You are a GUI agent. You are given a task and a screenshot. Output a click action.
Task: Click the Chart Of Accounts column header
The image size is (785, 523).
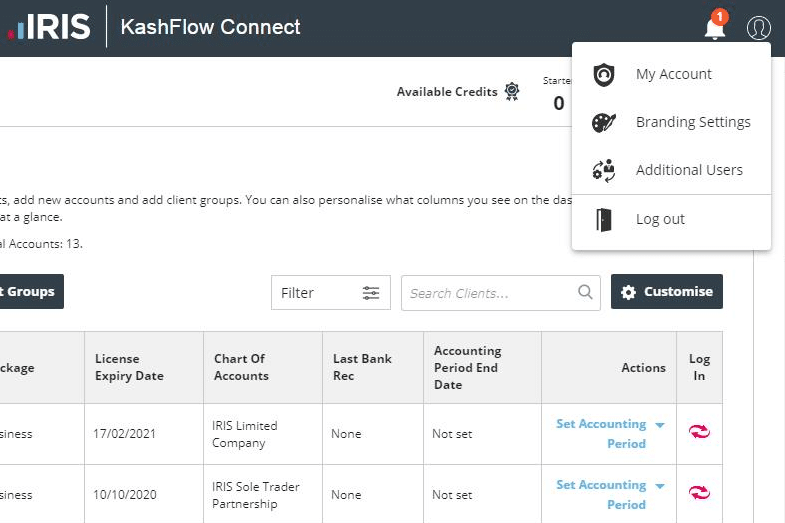click(241, 367)
